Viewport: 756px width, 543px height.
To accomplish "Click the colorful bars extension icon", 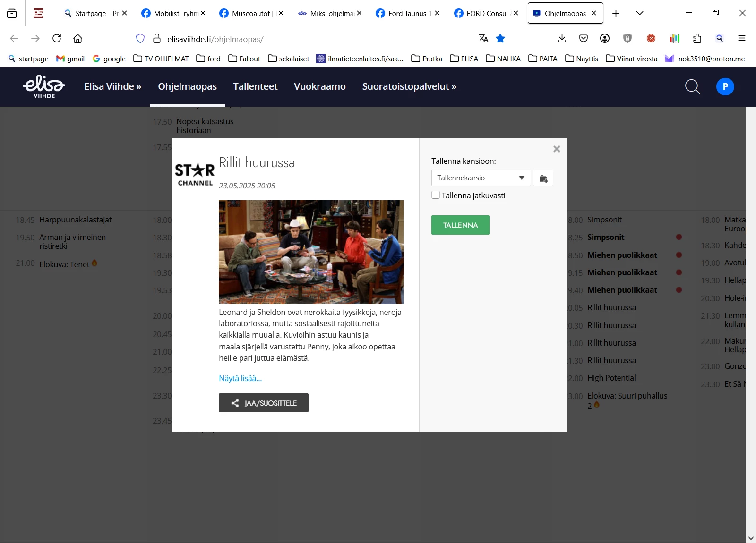I will tap(674, 38).
